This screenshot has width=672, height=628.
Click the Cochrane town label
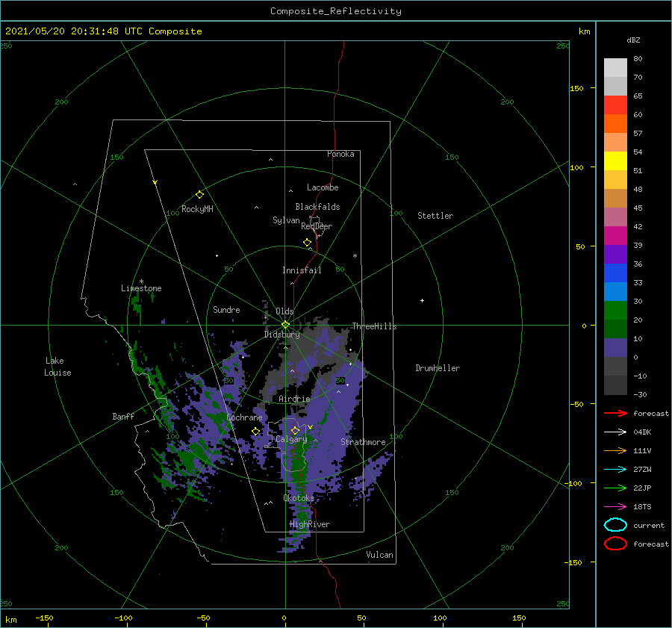[244, 417]
